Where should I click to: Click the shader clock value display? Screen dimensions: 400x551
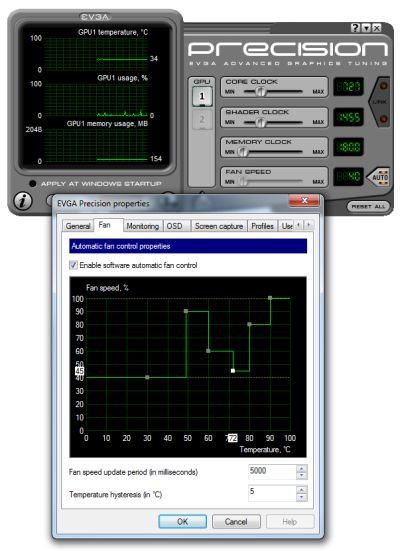(348, 117)
